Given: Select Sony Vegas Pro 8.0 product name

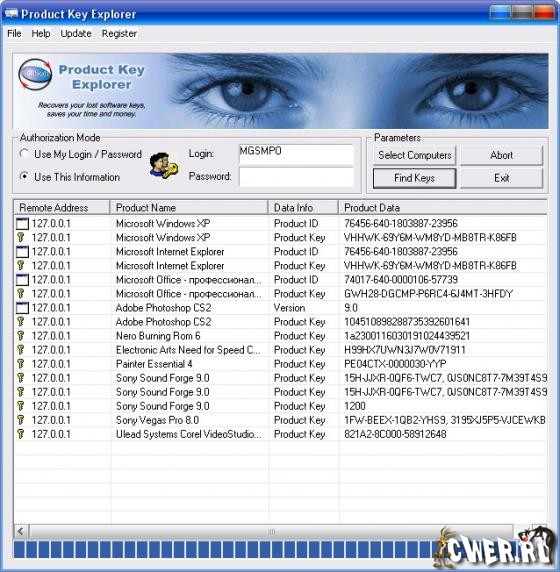Looking at the screenshot, I should pos(157,420).
